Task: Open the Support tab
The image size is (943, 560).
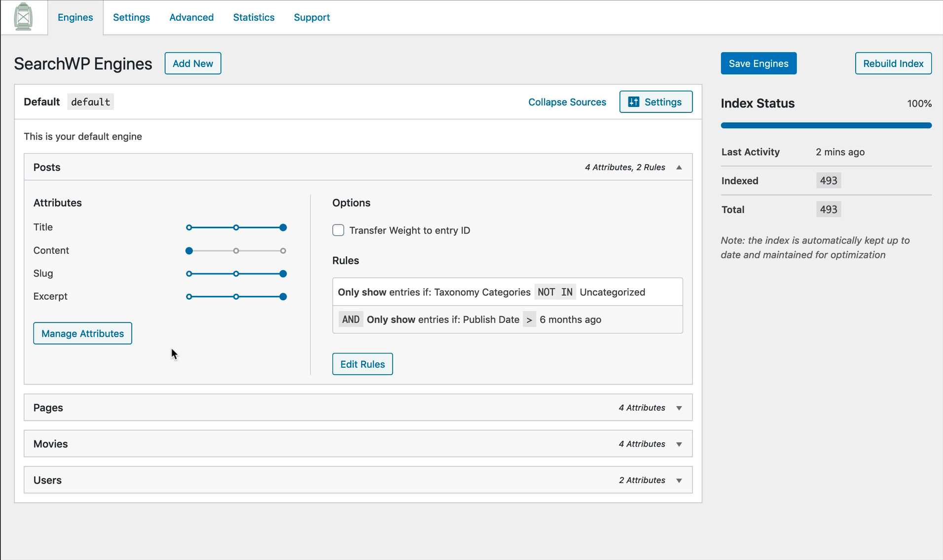Action: tap(312, 17)
